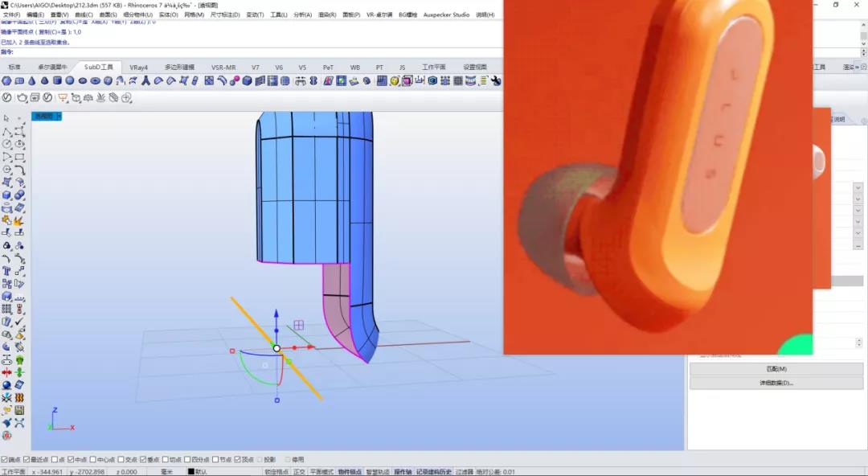The image size is (868, 476).
Task: Enable the 中心点 osnap checkbox
Action: coord(93,459)
